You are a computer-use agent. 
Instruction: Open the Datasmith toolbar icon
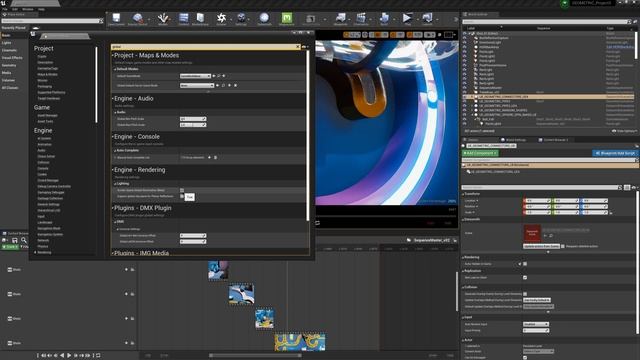tap(264, 19)
